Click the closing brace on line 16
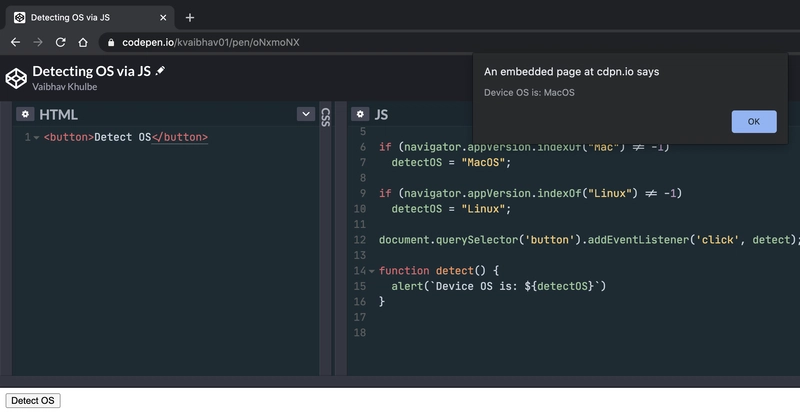The image size is (800, 420). point(382,302)
